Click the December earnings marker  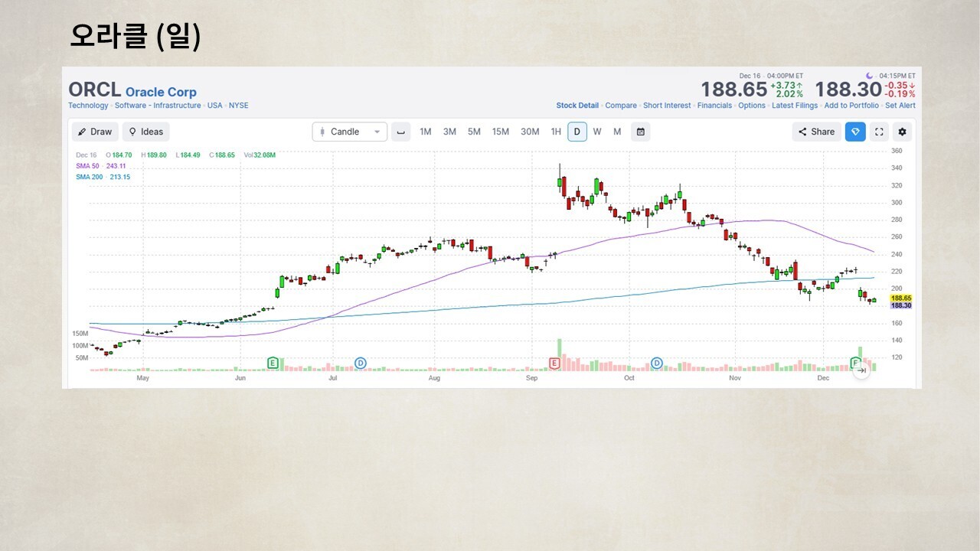(856, 362)
